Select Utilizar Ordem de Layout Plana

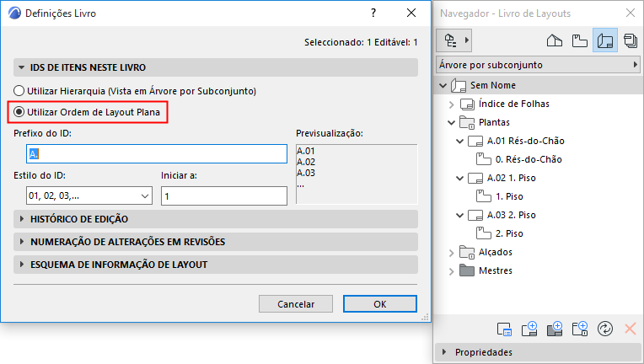19,112
